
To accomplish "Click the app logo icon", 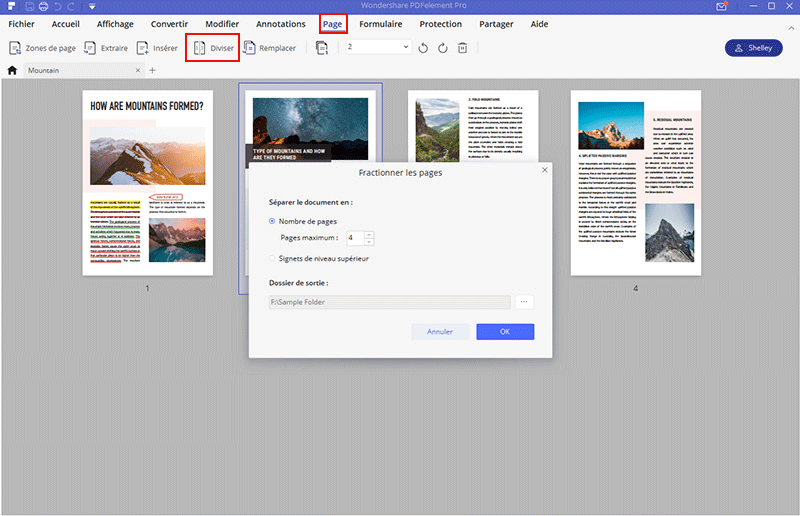I will 11,6.
